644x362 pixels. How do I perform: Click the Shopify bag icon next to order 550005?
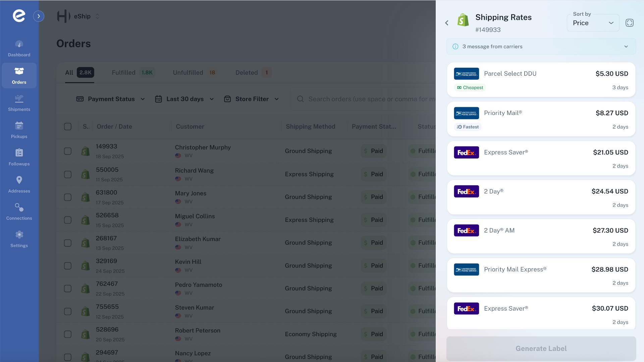[85, 174]
